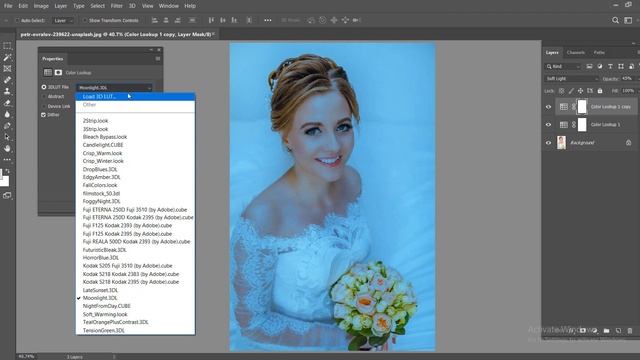Lock position move icon
The image size is (640, 360).
tap(580, 91)
